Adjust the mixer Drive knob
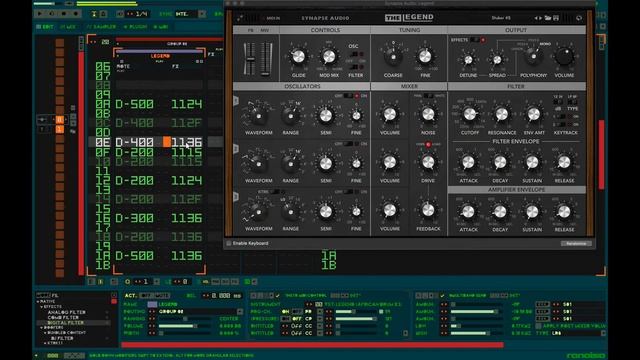Viewport: 640px width, 360px height. pos(428,162)
